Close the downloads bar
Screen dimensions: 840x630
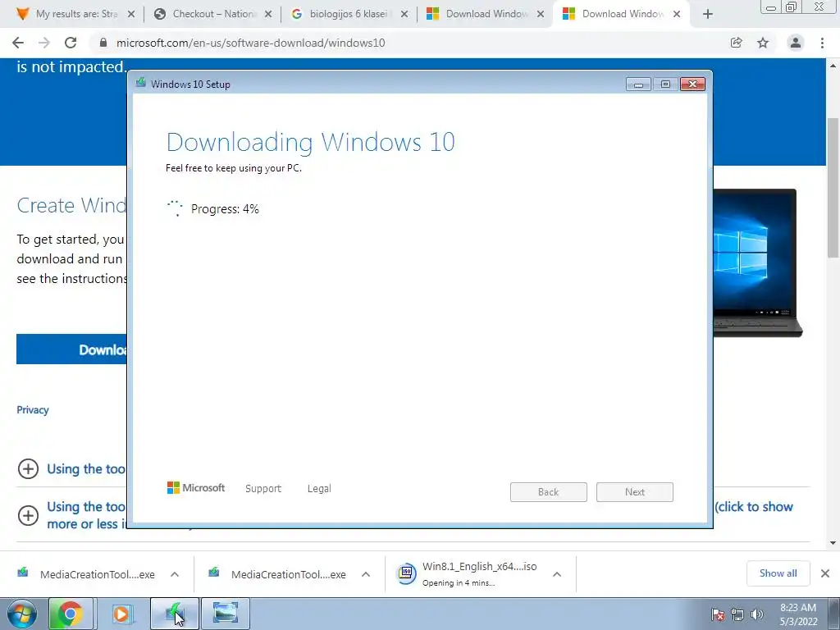click(x=825, y=573)
